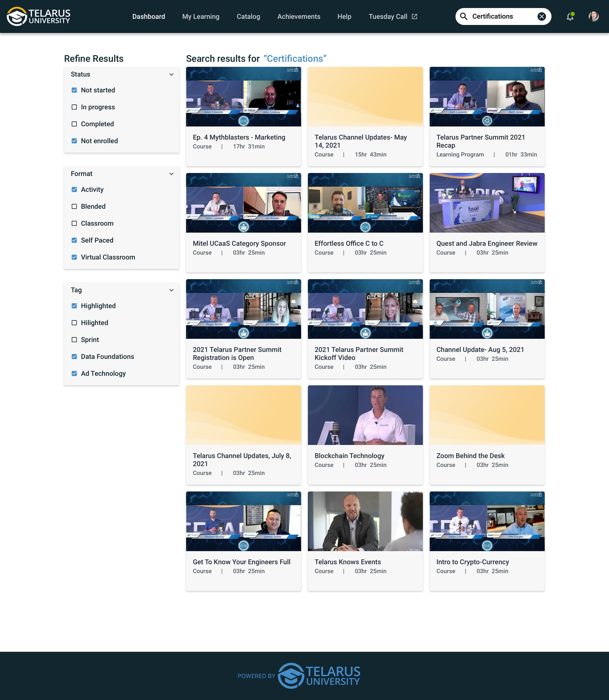Collapse the Status filter section
Image resolution: width=609 pixels, height=700 pixels.
[x=171, y=74]
